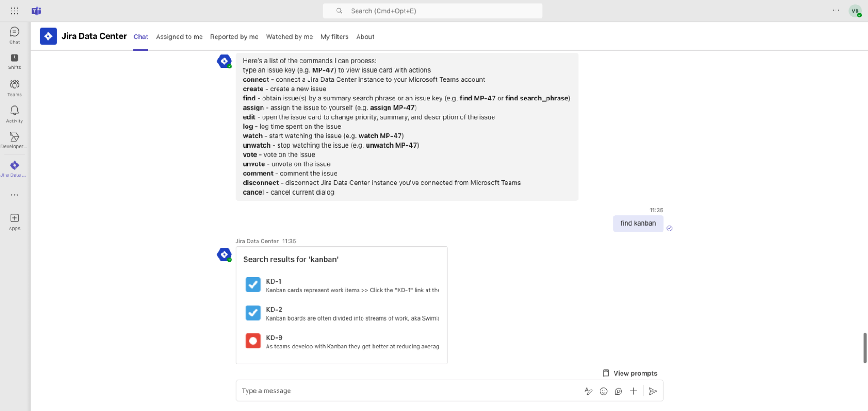Image resolution: width=868 pixels, height=411 pixels.
Task: Open Shifts in the left sidebar
Action: [x=15, y=62]
